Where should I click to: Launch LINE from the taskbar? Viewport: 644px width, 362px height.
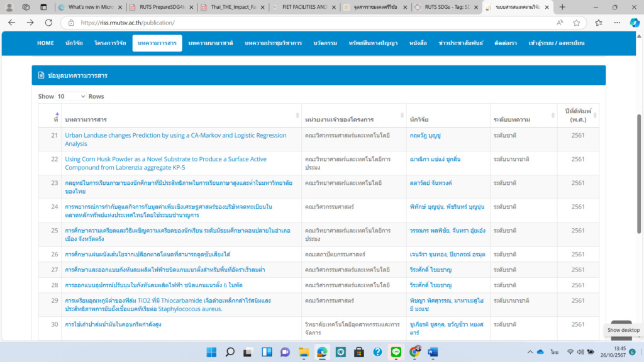396,352
